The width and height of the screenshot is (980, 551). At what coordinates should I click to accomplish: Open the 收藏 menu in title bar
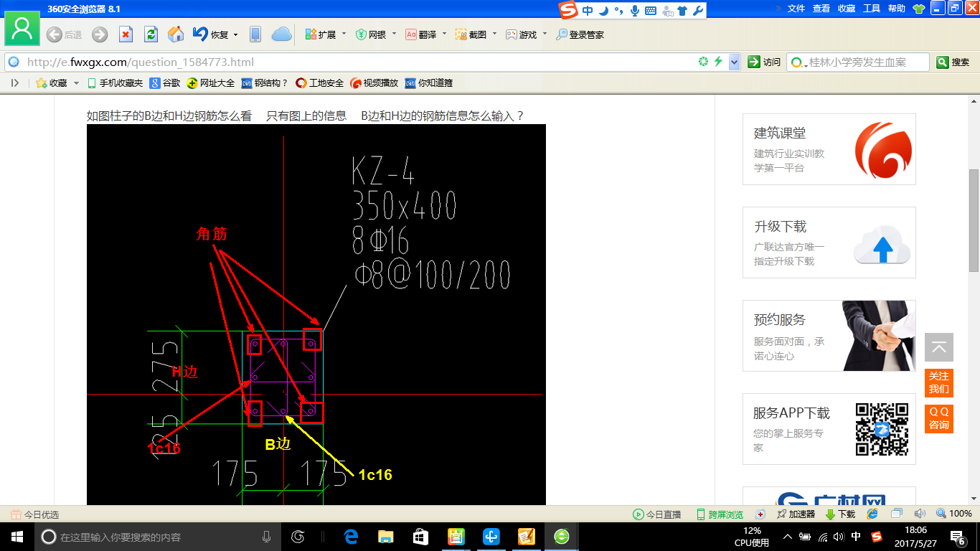[x=847, y=9]
